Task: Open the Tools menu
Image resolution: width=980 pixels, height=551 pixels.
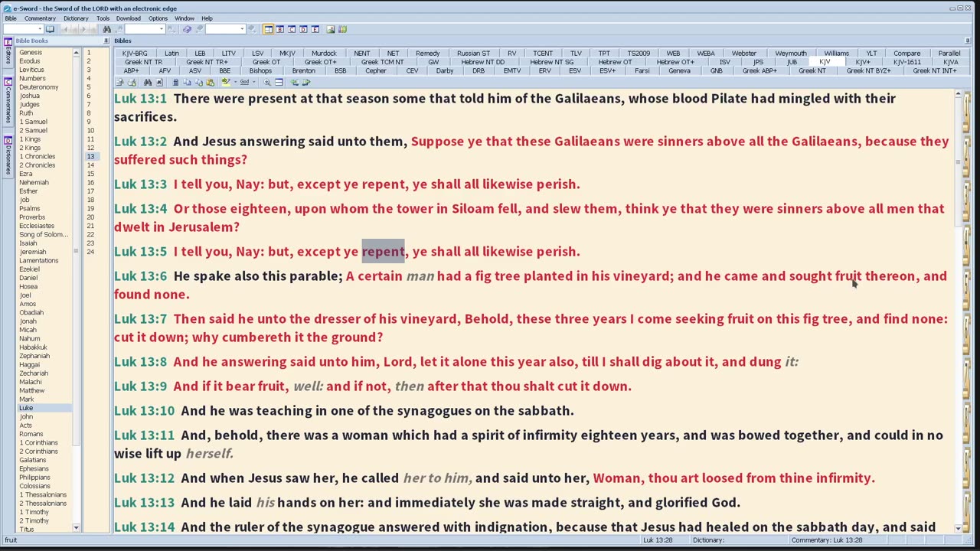Action: click(x=103, y=18)
